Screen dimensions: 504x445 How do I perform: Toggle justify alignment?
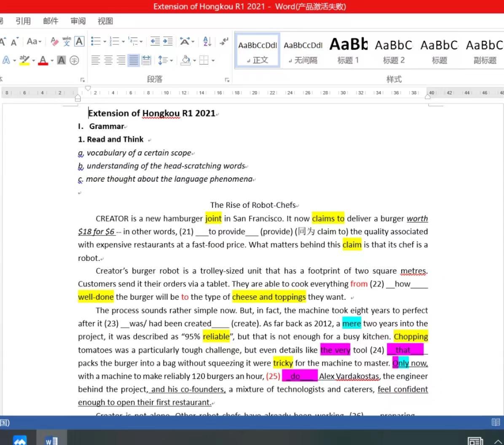(134, 60)
